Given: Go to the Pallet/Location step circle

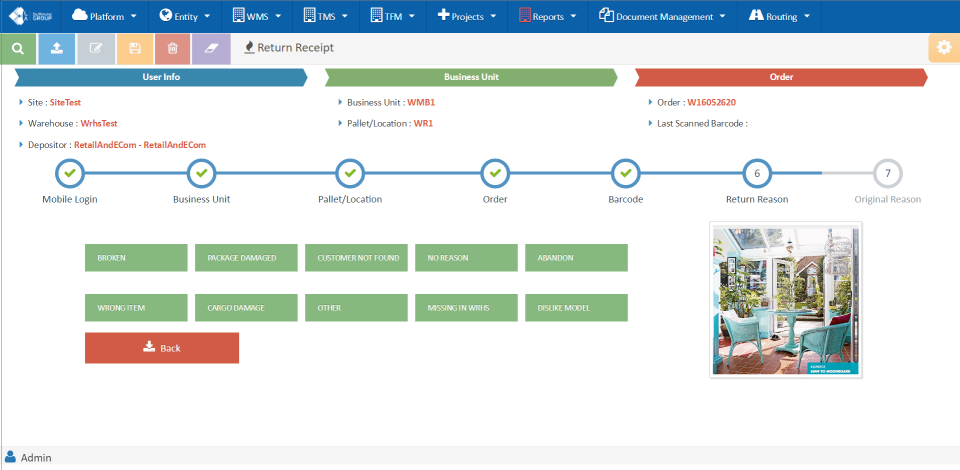Looking at the screenshot, I should 349,174.
